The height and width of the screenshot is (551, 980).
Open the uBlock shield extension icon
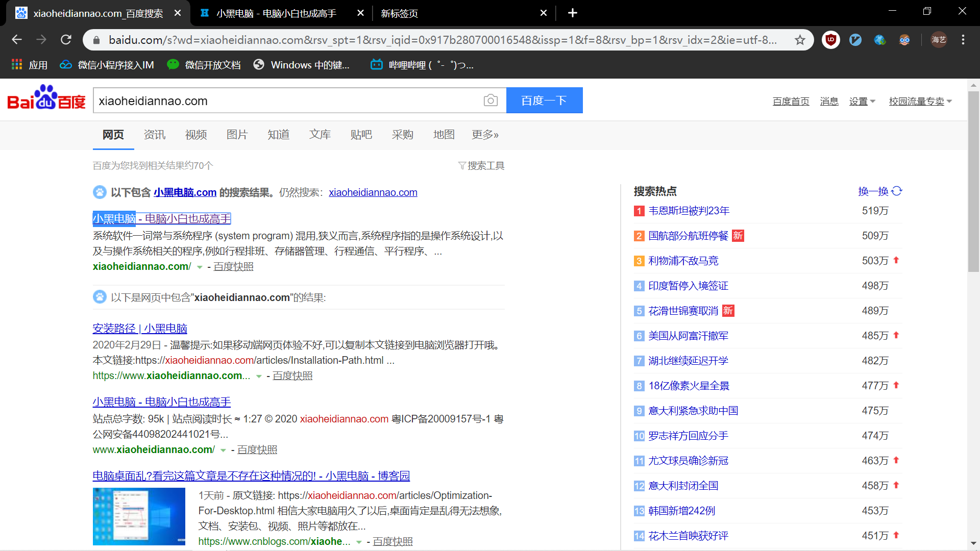pos(830,40)
